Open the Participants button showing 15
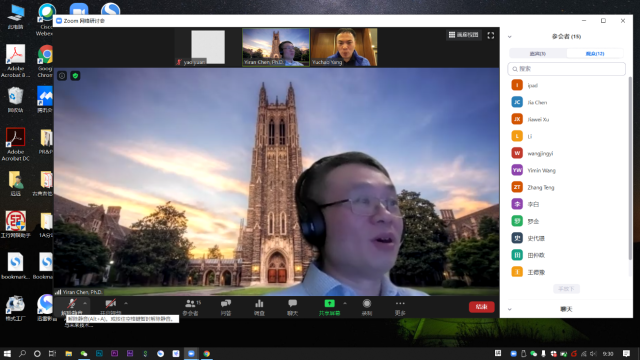 pyautogui.click(x=191, y=307)
